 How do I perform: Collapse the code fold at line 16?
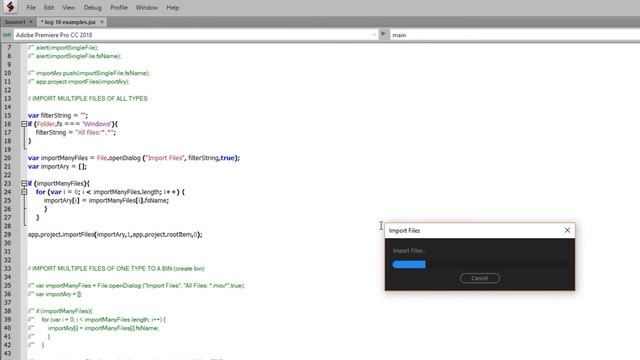click(x=24, y=124)
